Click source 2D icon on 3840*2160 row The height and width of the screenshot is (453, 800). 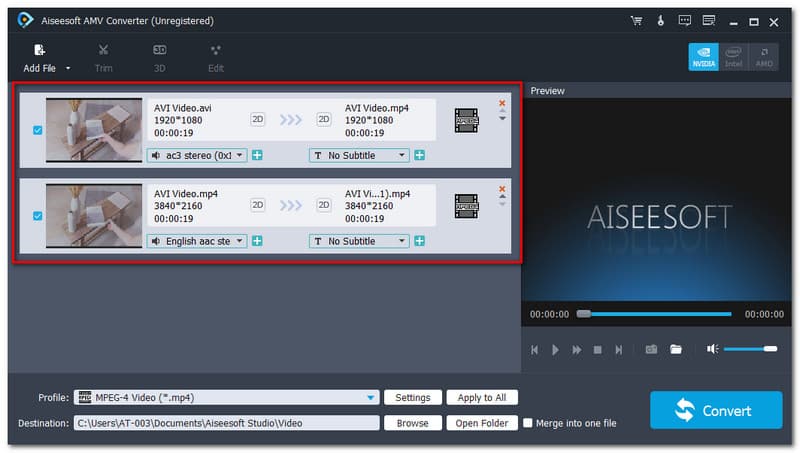pos(258,205)
